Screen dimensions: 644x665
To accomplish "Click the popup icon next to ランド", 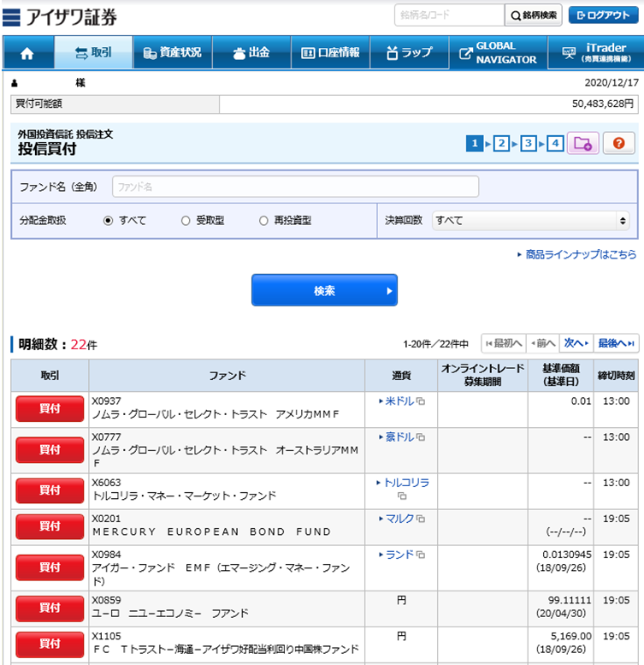I will (x=421, y=555).
